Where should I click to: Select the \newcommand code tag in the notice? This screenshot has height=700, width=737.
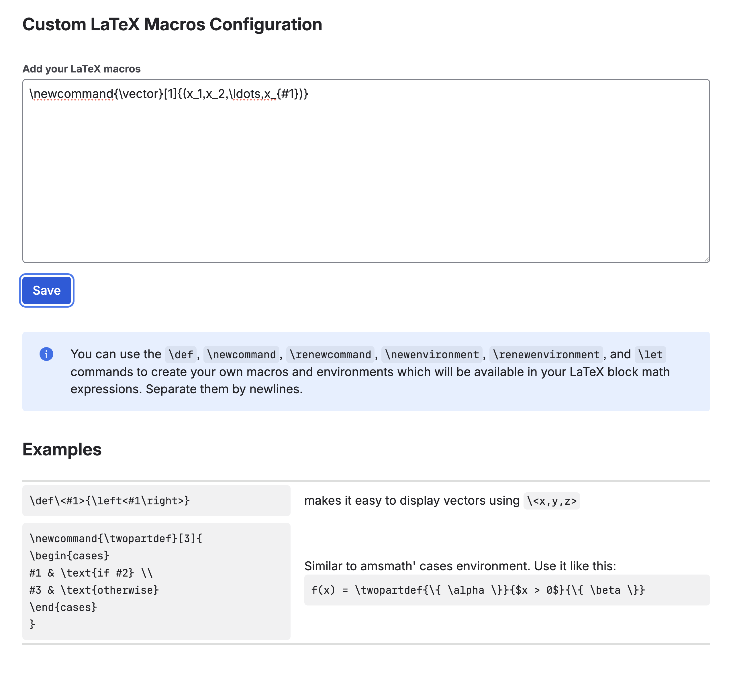(242, 355)
